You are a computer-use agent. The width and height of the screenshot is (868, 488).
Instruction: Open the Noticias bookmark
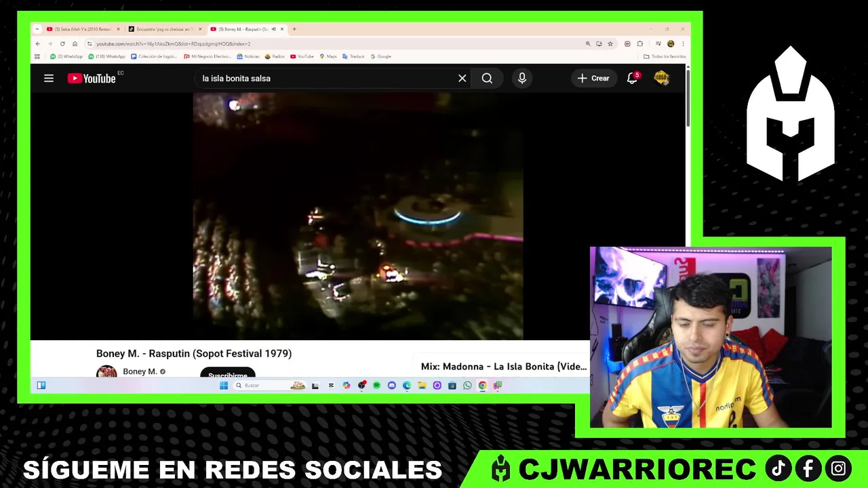coord(248,56)
